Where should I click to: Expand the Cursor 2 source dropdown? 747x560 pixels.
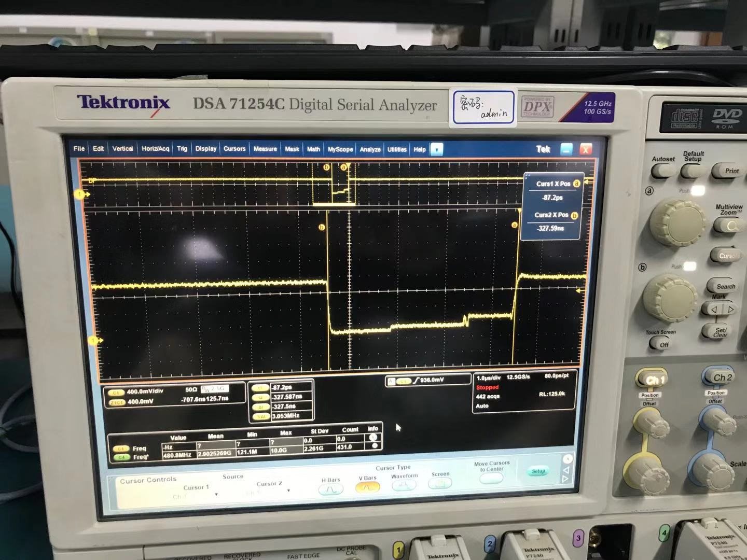288,491
